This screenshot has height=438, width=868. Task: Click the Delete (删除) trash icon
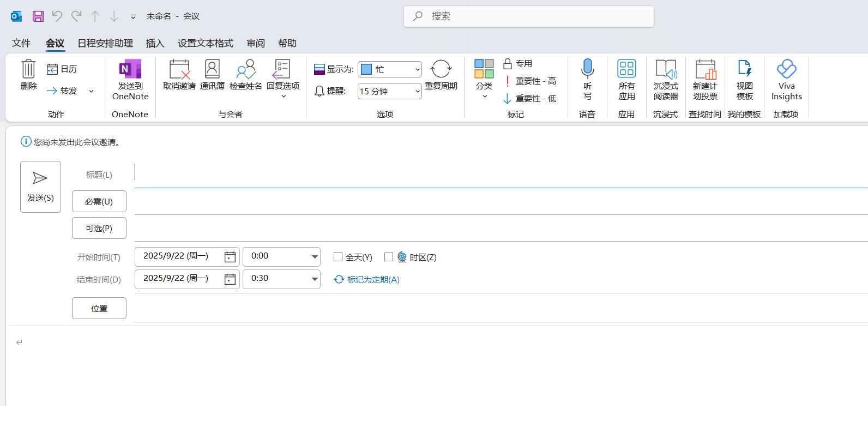(x=28, y=70)
